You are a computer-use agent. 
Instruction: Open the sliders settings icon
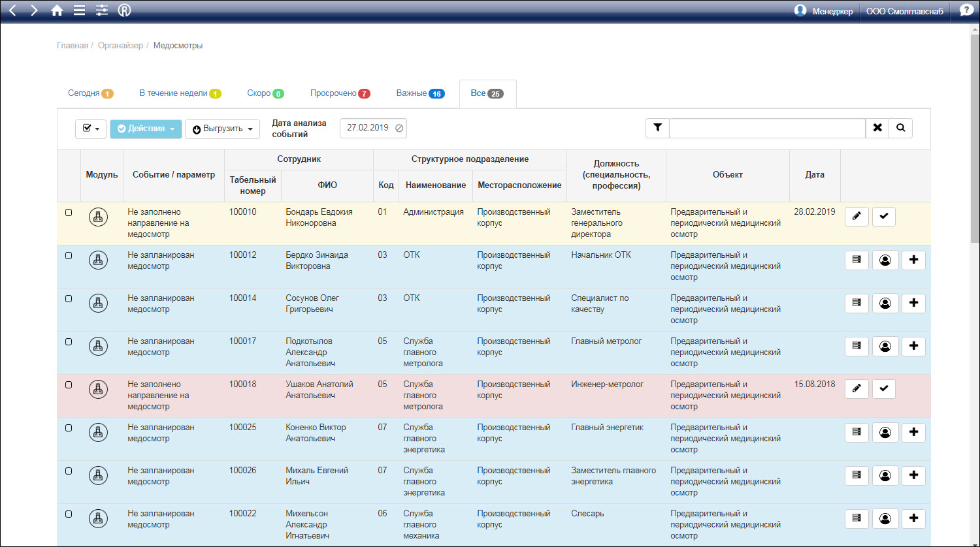[102, 10]
